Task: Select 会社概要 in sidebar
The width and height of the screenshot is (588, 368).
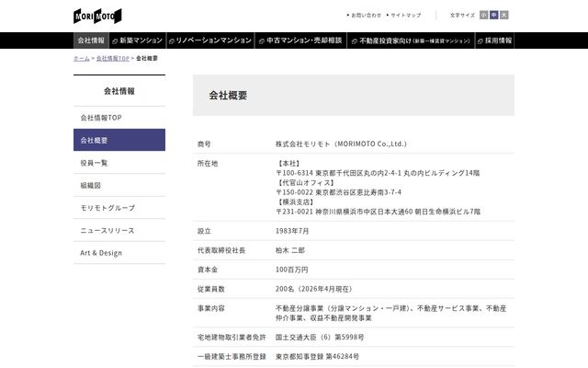Action: pyautogui.click(x=119, y=140)
